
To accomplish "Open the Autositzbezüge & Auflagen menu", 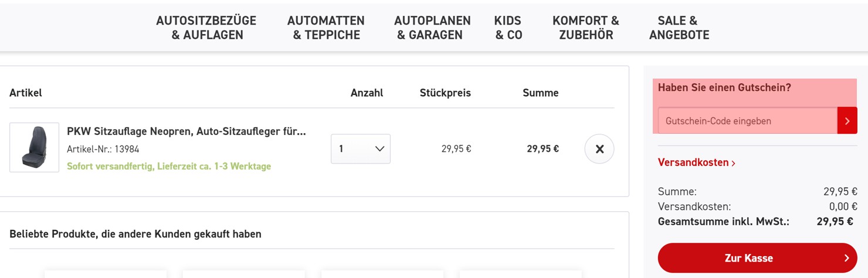I will click(206, 28).
